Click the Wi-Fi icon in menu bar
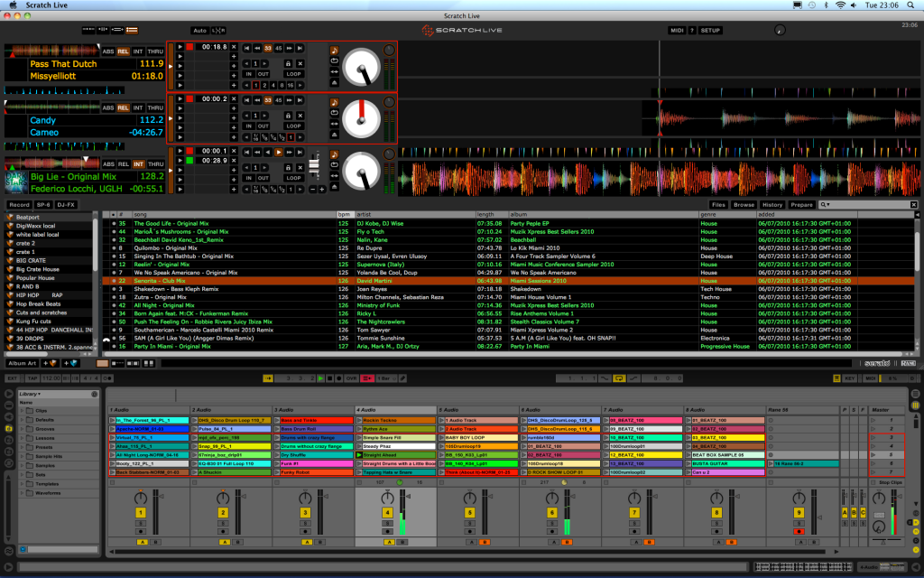This screenshot has height=578, width=924. coord(840,5)
